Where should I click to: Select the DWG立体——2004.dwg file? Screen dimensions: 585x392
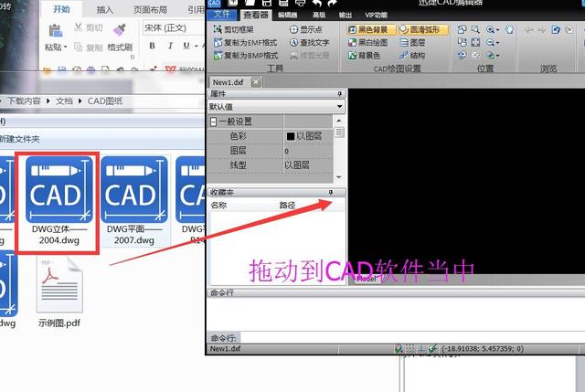[58, 202]
